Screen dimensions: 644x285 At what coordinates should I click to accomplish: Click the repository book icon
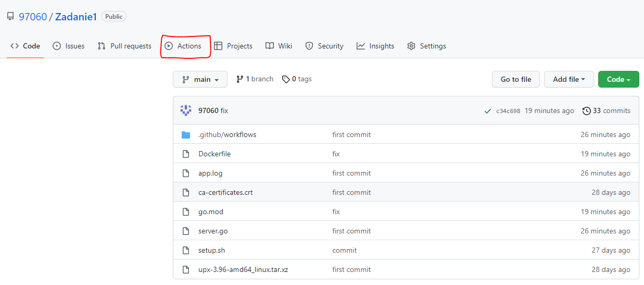tap(10, 17)
